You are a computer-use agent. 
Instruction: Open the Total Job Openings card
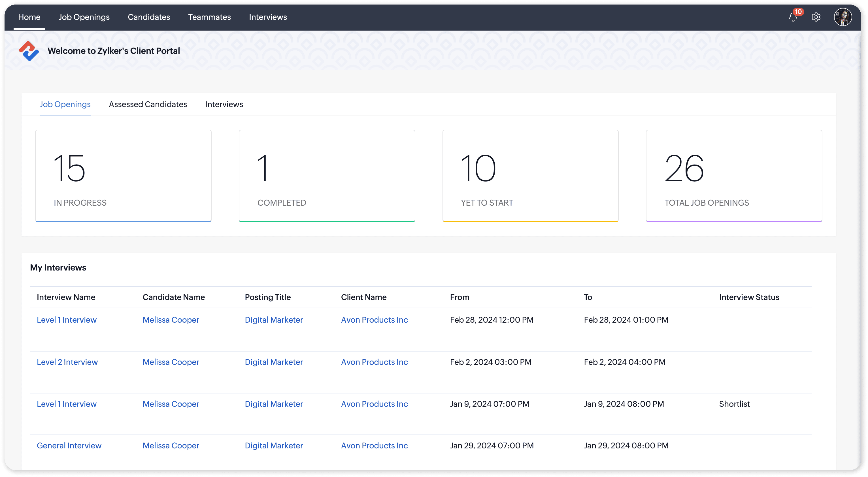coord(733,176)
